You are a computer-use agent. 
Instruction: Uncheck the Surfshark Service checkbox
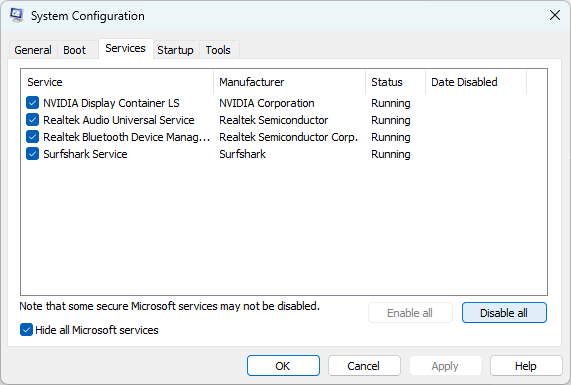(32, 154)
